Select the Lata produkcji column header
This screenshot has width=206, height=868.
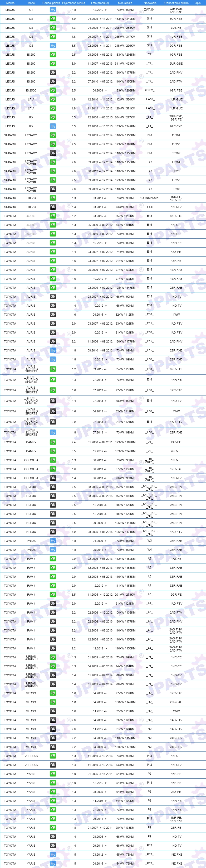(100, 3)
